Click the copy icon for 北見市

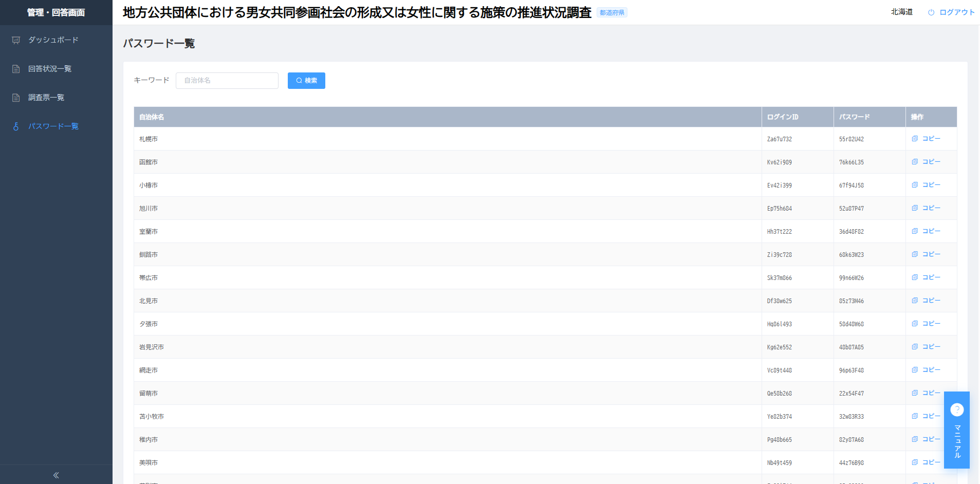pyautogui.click(x=915, y=301)
